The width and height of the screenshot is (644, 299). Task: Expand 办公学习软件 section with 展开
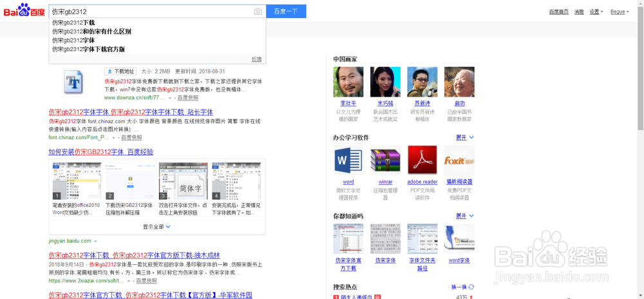click(465, 138)
